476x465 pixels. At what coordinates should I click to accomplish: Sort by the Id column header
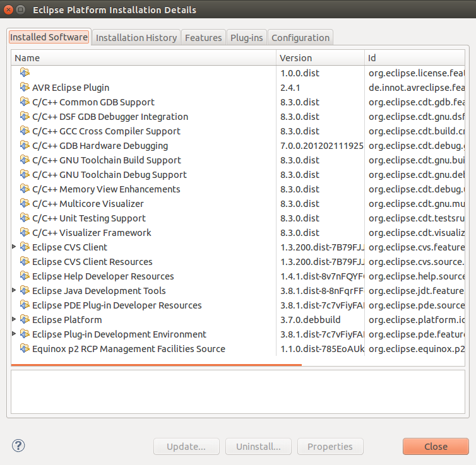click(415, 57)
